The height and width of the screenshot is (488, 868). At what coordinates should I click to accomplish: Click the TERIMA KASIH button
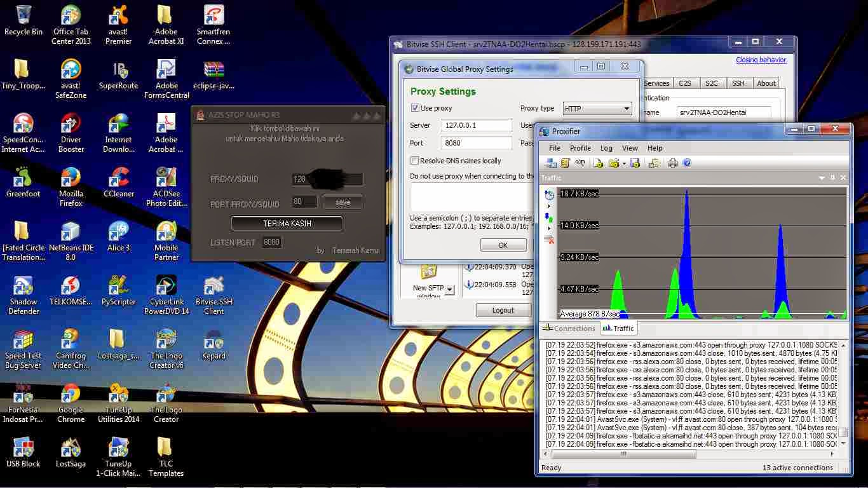click(287, 224)
